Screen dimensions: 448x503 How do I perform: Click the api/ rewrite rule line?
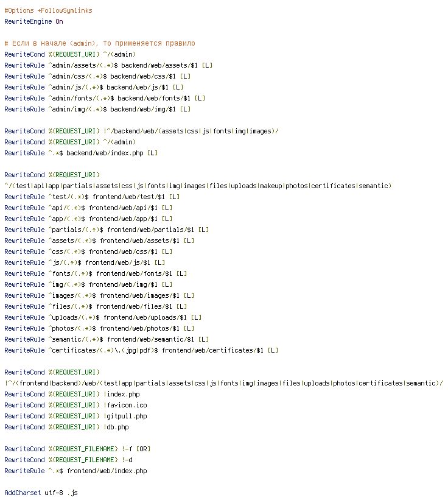[88, 208]
